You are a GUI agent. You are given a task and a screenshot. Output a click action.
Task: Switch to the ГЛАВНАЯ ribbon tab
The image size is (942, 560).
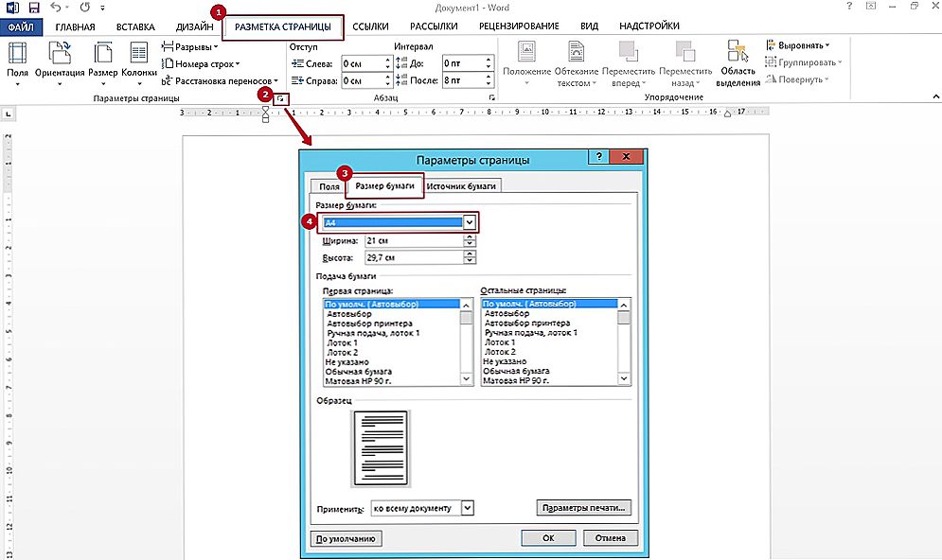[x=75, y=27]
